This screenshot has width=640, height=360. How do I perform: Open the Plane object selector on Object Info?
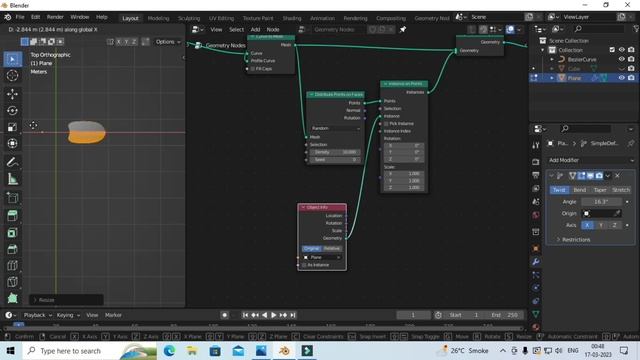(x=322, y=257)
